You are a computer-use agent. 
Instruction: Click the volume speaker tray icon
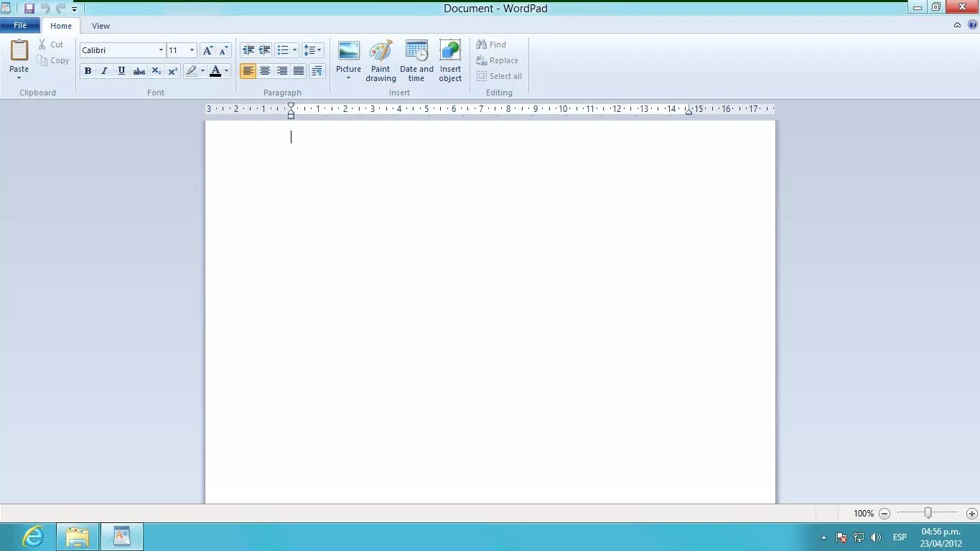[x=875, y=537]
